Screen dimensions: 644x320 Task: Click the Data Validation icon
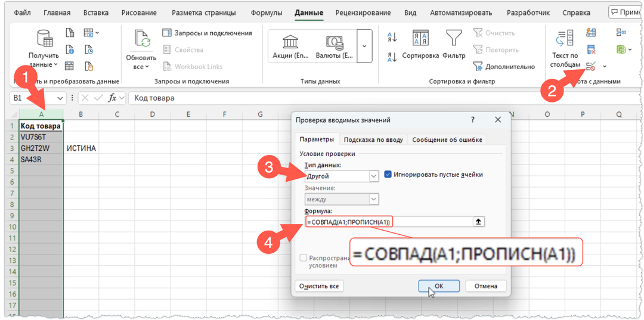[x=591, y=66]
